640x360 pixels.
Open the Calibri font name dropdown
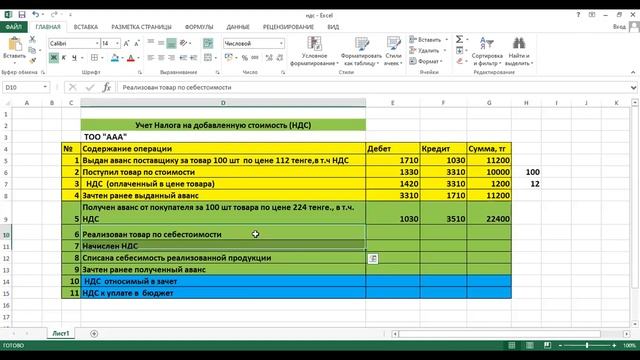[97, 43]
